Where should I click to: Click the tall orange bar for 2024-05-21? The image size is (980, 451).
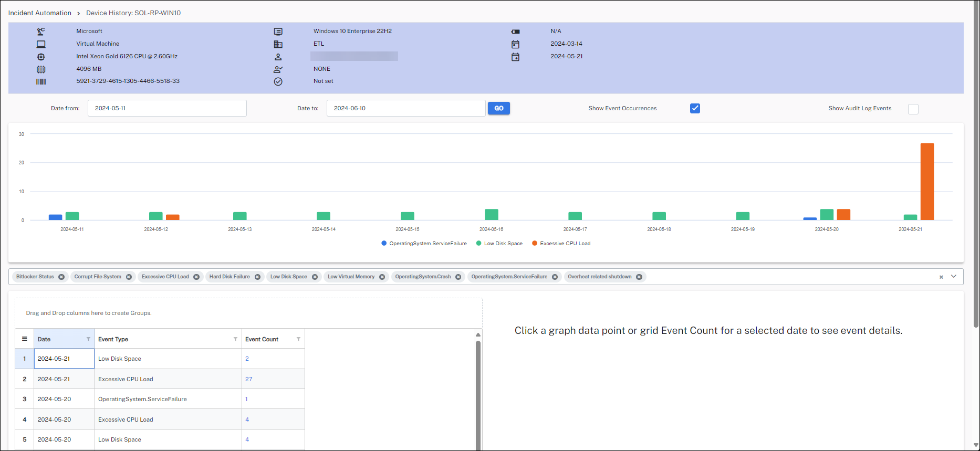click(927, 181)
